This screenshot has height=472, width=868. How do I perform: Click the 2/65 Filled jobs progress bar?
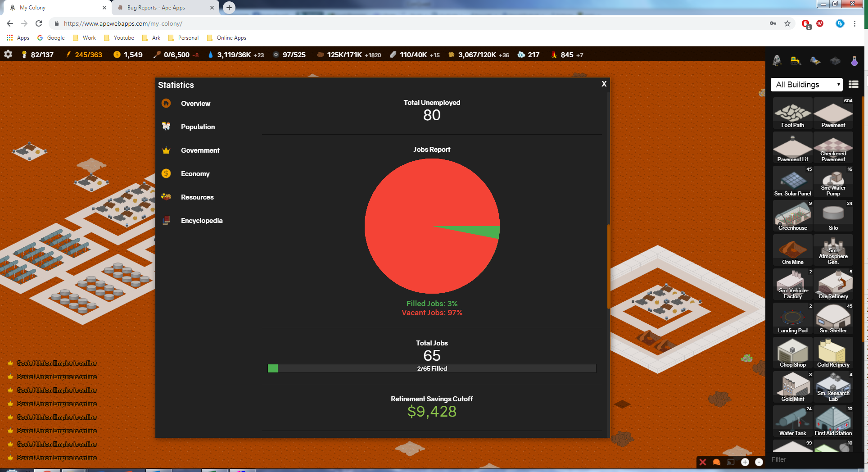tap(432, 368)
